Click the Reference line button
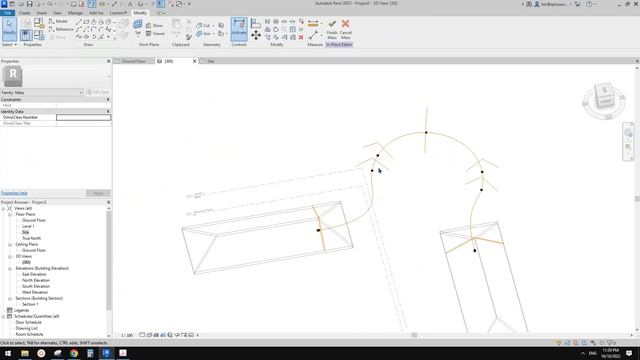This screenshot has height=360, width=640. [x=60, y=29]
